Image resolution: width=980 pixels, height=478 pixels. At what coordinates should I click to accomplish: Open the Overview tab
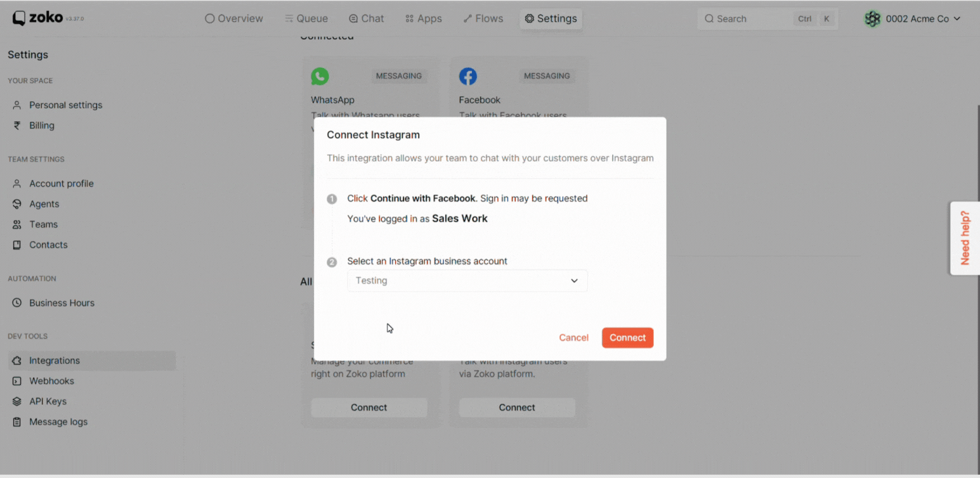pos(234,18)
